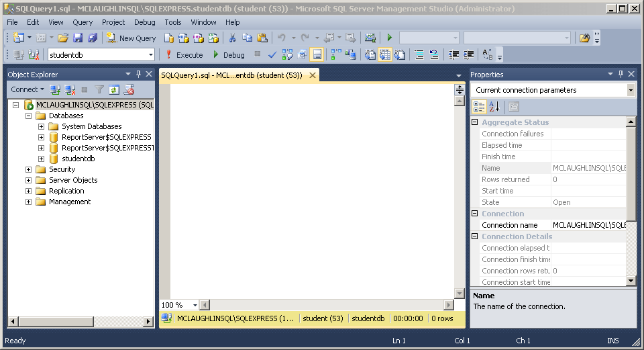Click the Database Engine Query icon

pos(169,38)
